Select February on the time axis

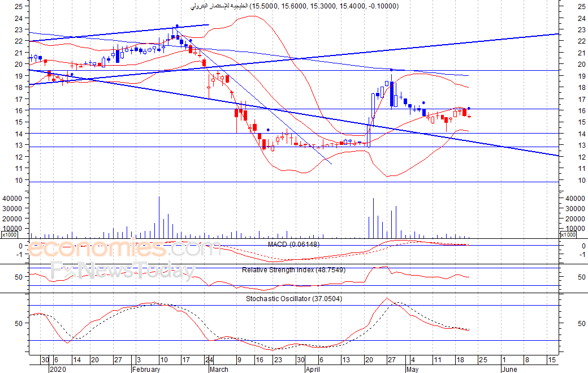(x=146, y=370)
